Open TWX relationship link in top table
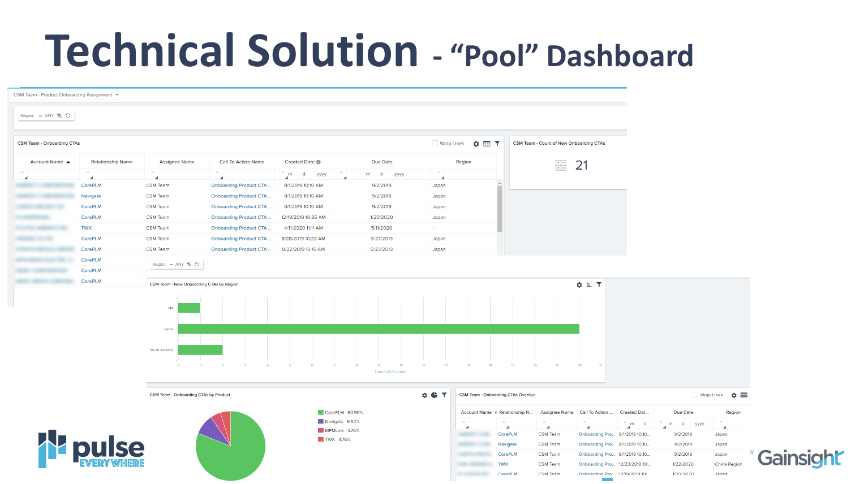 87,228
